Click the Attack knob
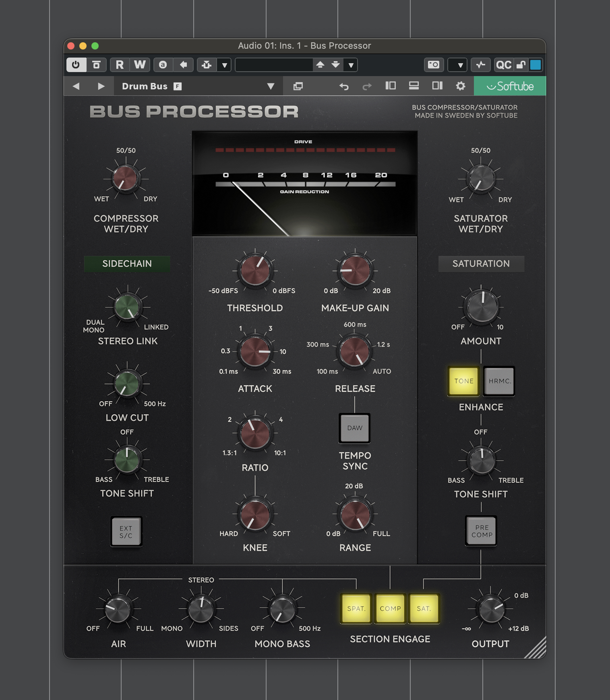The image size is (610, 700). (x=255, y=351)
